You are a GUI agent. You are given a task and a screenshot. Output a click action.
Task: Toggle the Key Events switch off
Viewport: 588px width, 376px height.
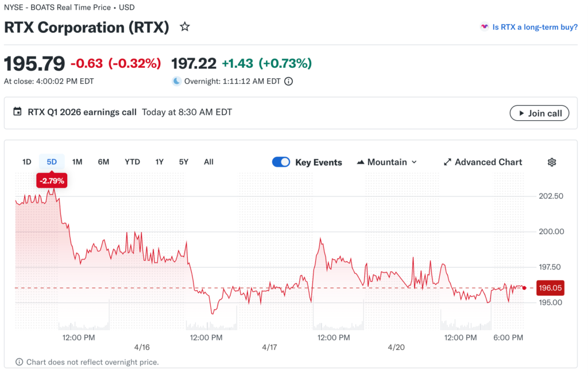tap(281, 162)
